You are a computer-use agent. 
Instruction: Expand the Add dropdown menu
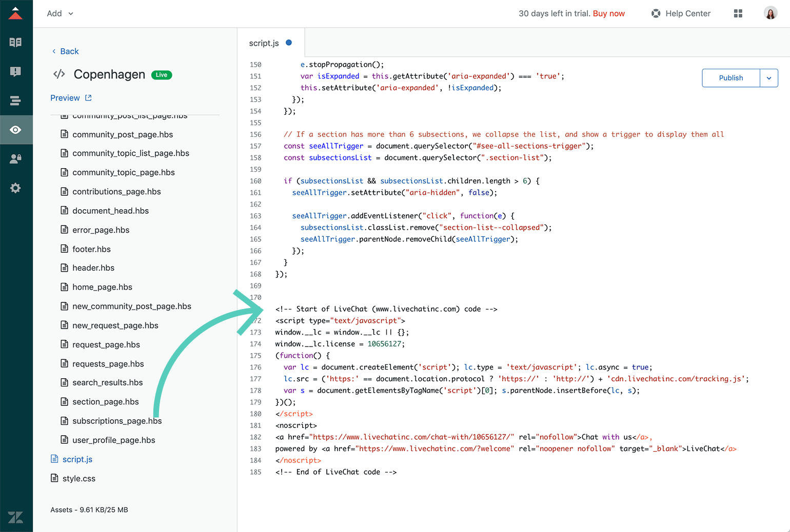(x=60, y=13)
